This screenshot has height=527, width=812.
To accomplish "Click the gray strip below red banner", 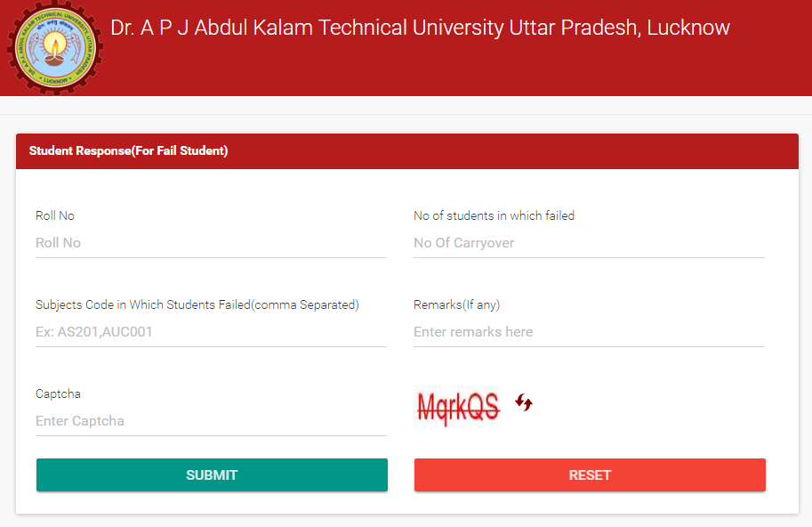I will 406,106.
